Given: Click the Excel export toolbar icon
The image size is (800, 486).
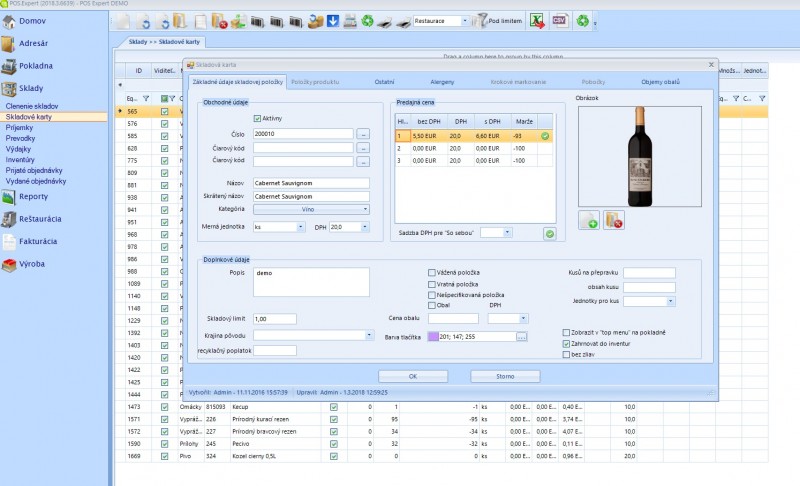Looking at the screenshot, I should pyautogui.click(x=537, y=20).
